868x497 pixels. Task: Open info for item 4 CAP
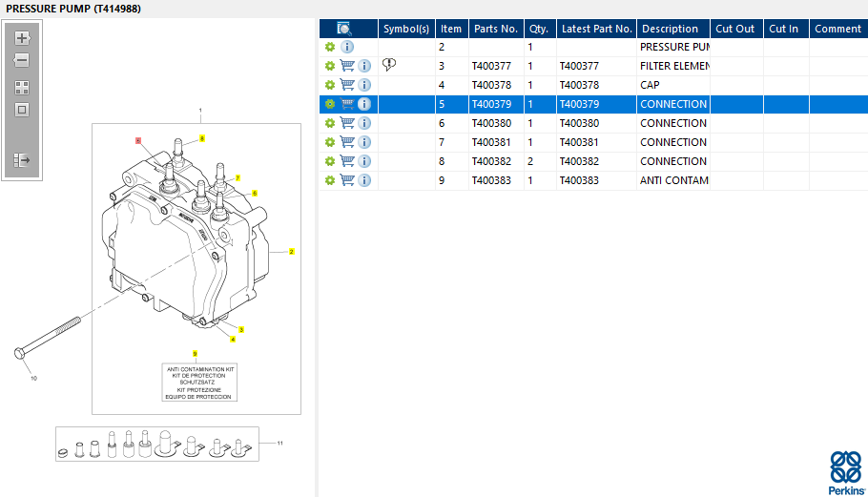364,85
